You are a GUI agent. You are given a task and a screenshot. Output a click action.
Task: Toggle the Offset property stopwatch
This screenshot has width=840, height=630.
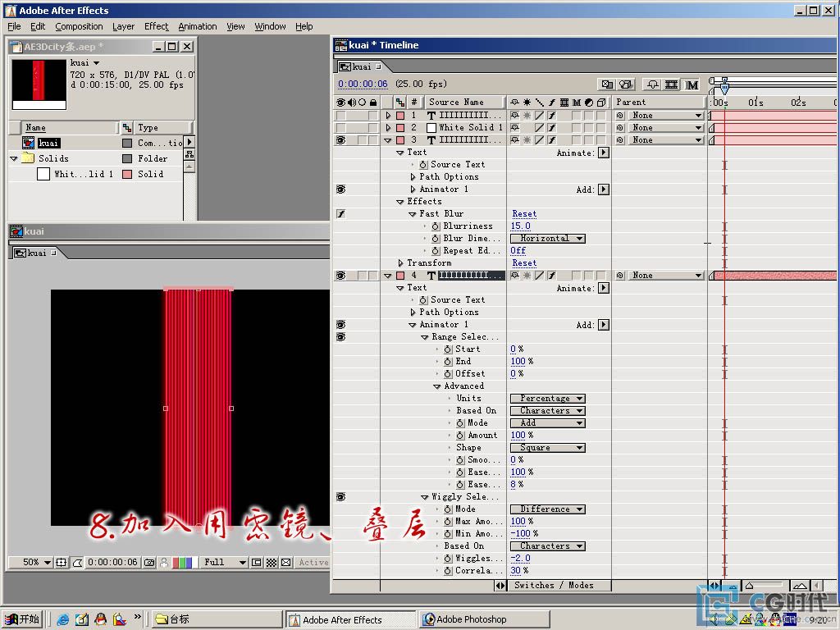(x=448, y=374)
